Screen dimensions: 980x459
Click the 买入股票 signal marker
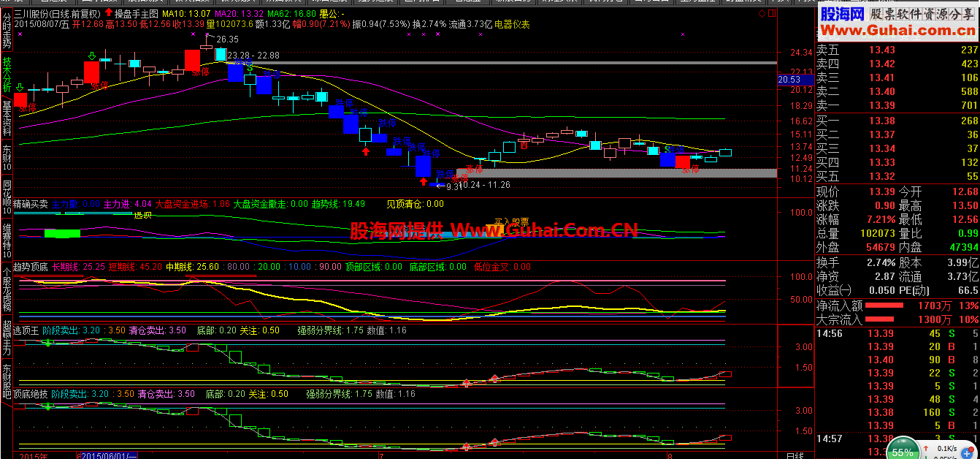click(x=511, y=221)
